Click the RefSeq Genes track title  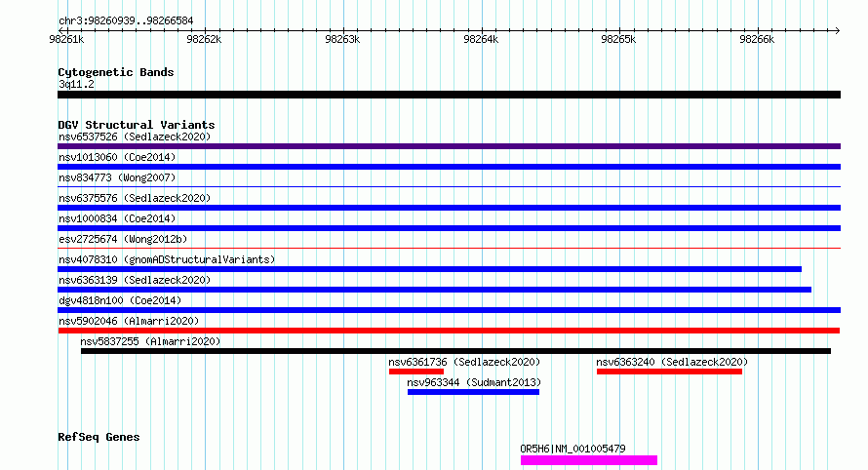pyautogui.click(x=99, y=437)
